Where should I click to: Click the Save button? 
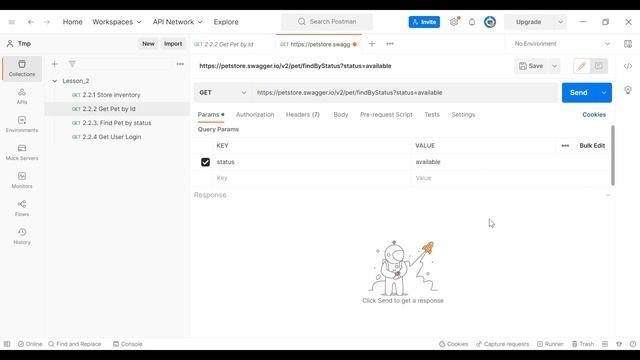[531, 66]
